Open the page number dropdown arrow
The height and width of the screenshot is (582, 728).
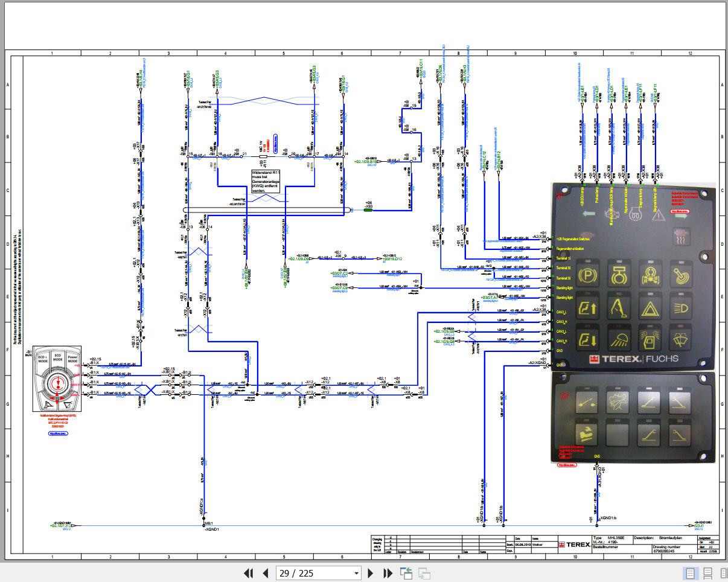tap(356, 573)
